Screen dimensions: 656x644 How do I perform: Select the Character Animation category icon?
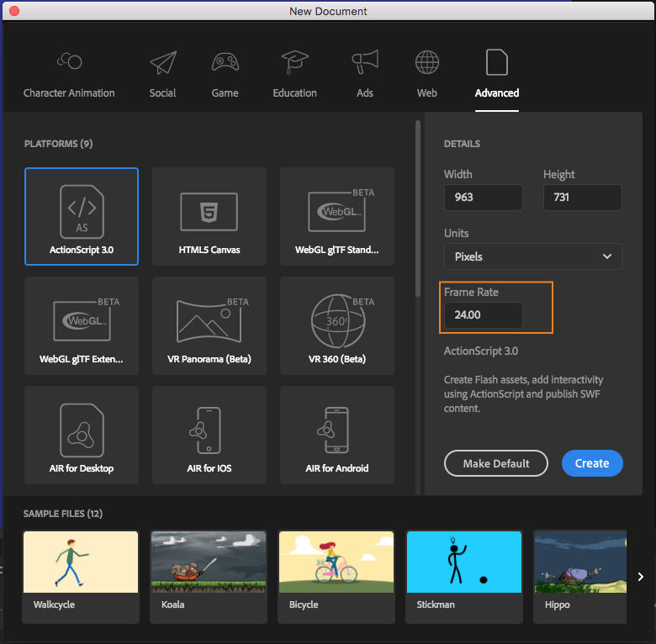70,61
